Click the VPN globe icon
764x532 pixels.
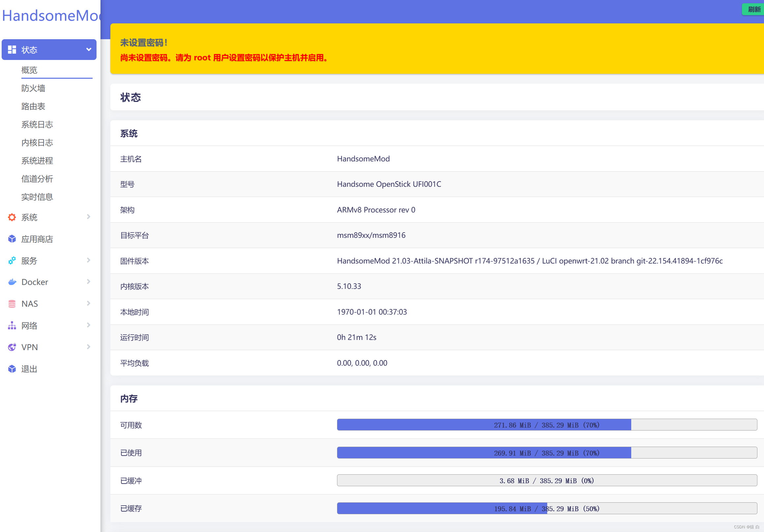point(12,347)
